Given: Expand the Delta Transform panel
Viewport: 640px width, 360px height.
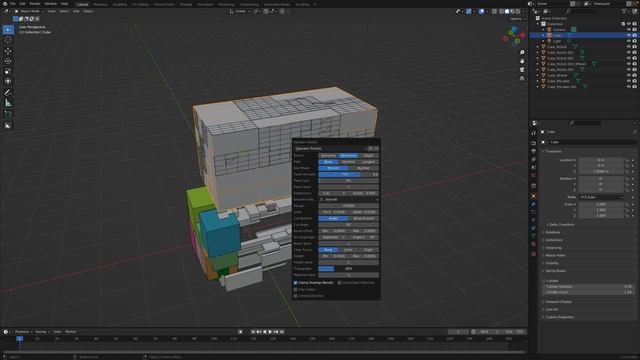Looking at the screenshot, I should [x=561, y=224].
